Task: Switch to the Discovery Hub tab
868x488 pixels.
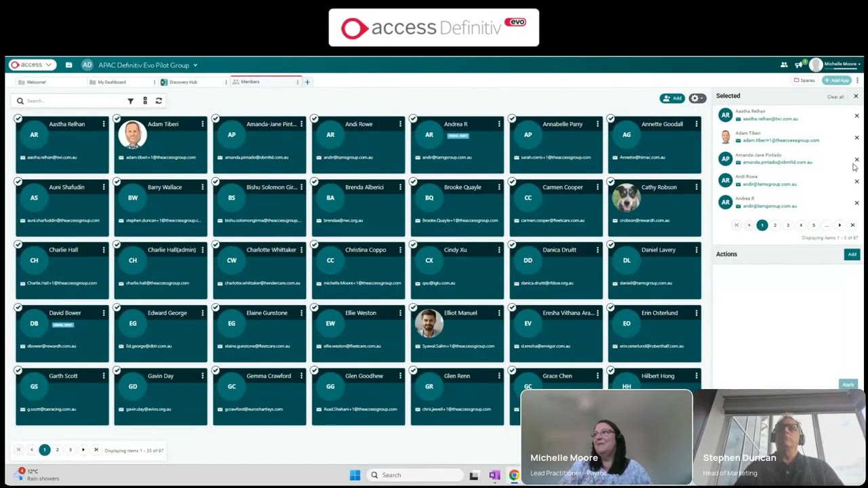Action: coord(183,82)
